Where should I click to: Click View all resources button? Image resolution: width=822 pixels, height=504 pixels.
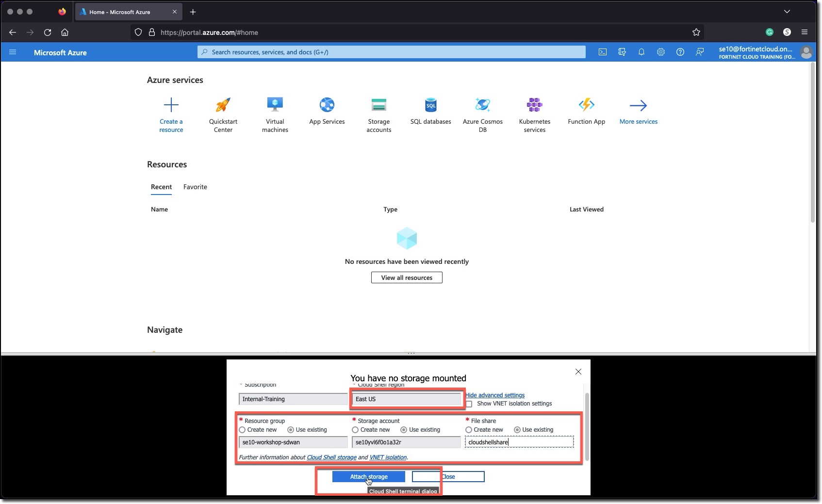(407, 277)
